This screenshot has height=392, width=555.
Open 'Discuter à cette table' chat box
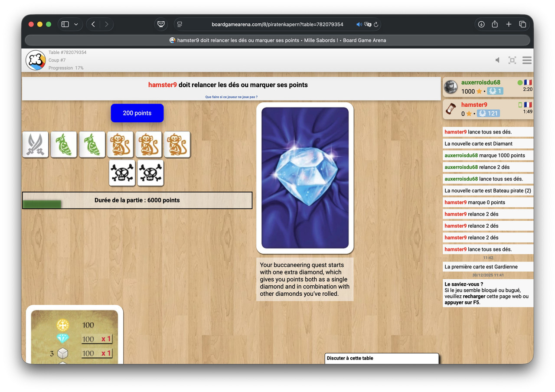pyautogui.click(x=382, y=358)
